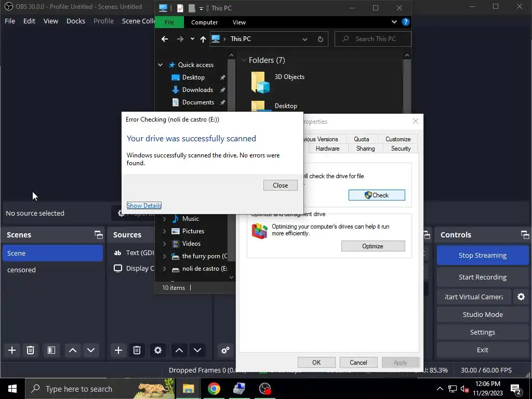Switch to the Security properties tab
The width and height of the screenshot is (532, 399).
[x=401, y=149]
